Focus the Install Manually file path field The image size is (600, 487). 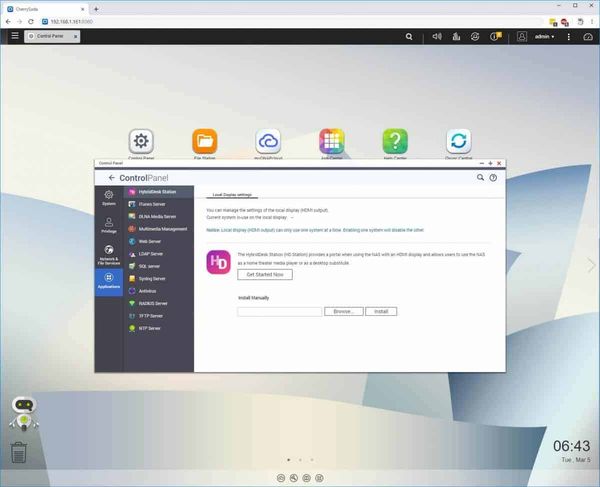280,311
